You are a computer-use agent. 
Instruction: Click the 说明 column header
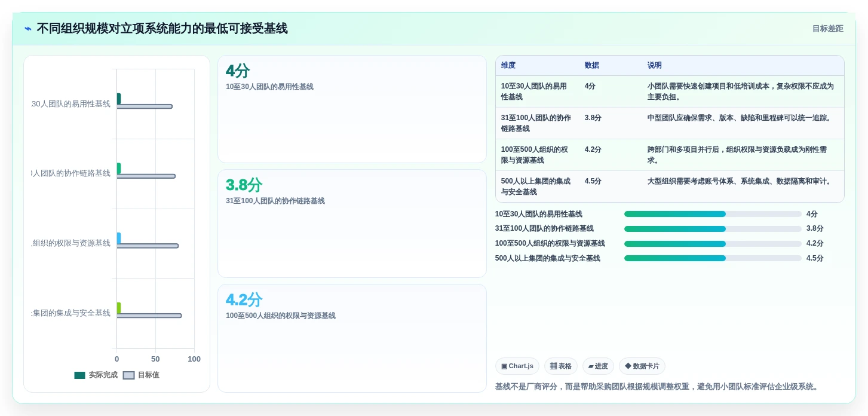655,66
